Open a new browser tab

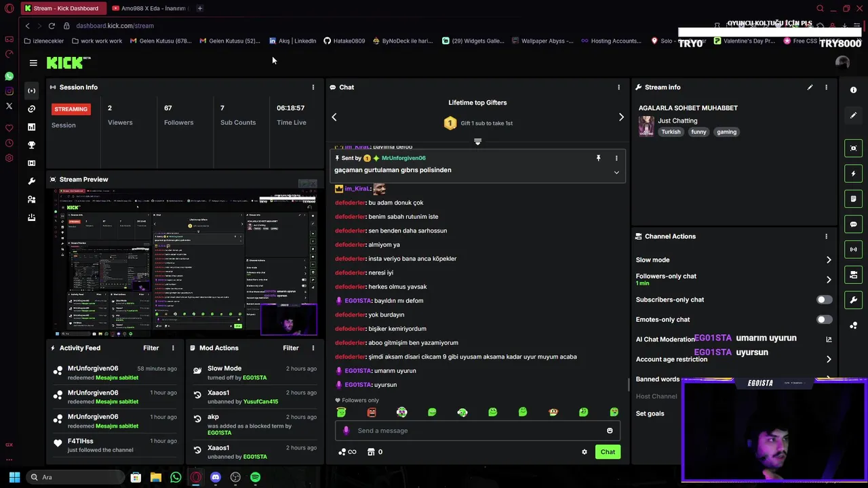pos(199,8)
